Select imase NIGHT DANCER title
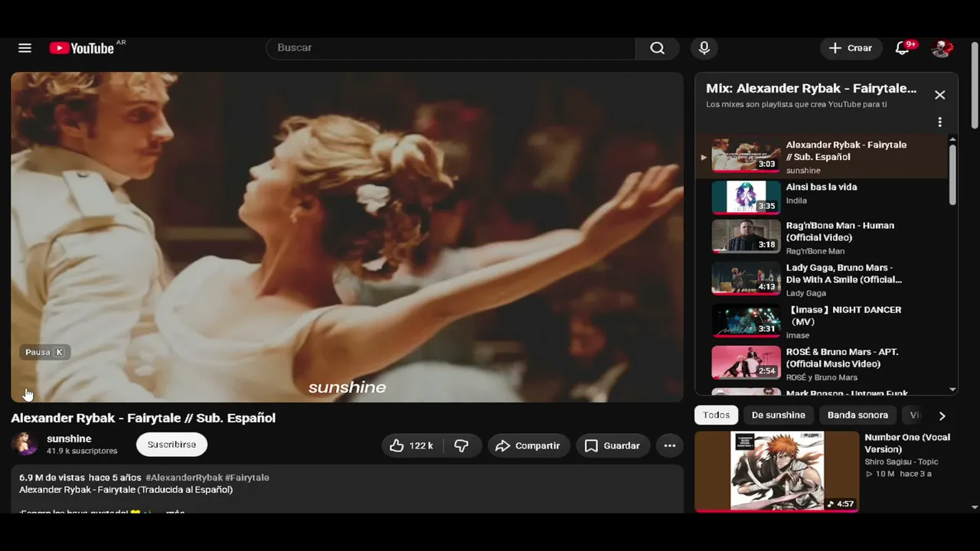Screen dimensions: 980x551 [844, 315]
